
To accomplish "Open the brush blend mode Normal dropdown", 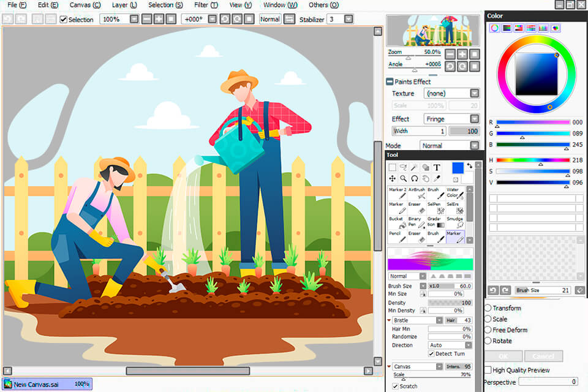I will tap(407, 276).
